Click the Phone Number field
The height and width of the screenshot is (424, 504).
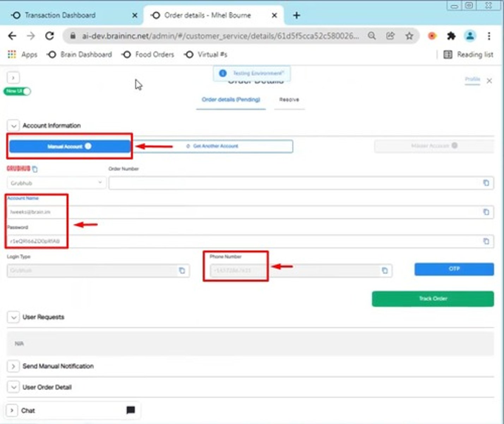(301, 271)
